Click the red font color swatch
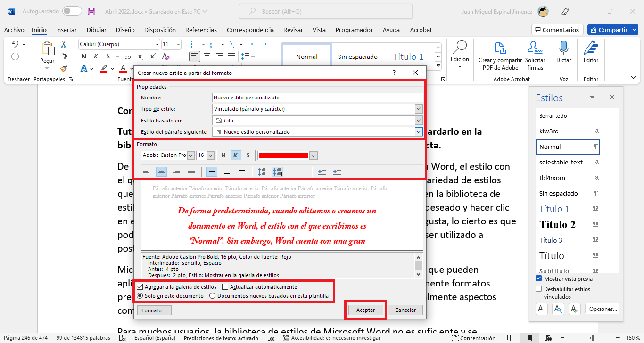The width and height of the screenshot is (644, 343). [283, 155]
